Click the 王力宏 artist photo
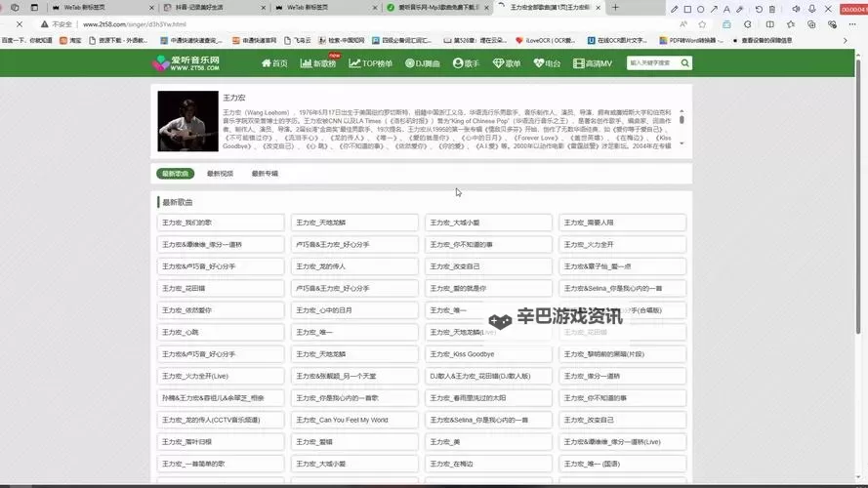 point(187,121)
